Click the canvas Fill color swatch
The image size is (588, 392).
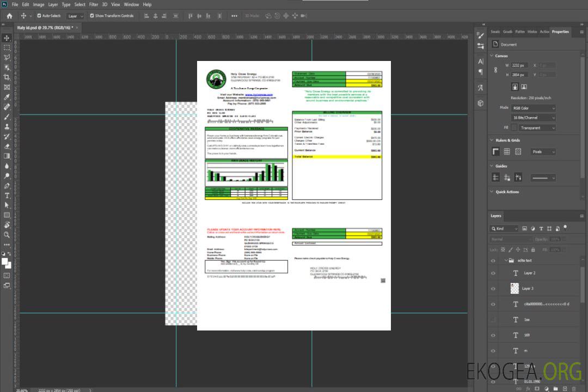click(x=514, y=128)
